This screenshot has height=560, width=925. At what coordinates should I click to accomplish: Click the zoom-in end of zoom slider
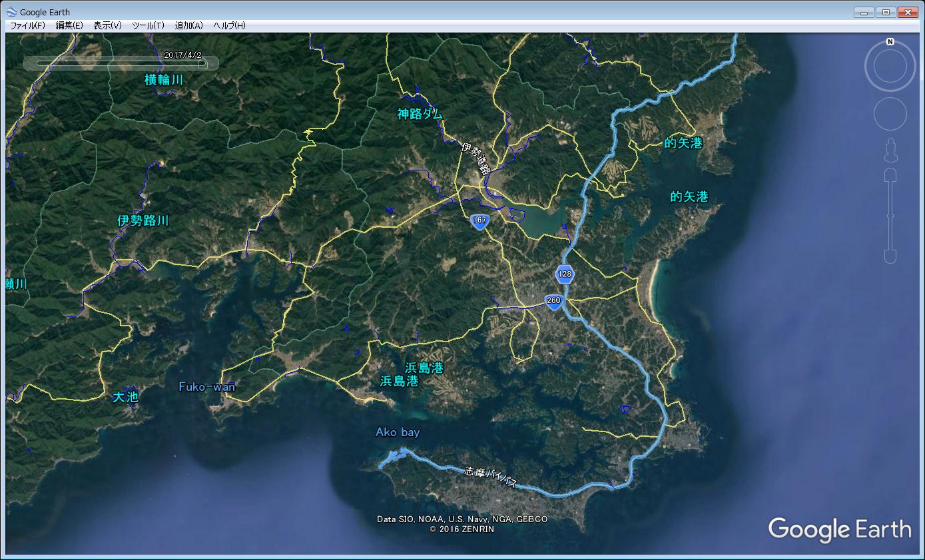click(x=890, y=175)
